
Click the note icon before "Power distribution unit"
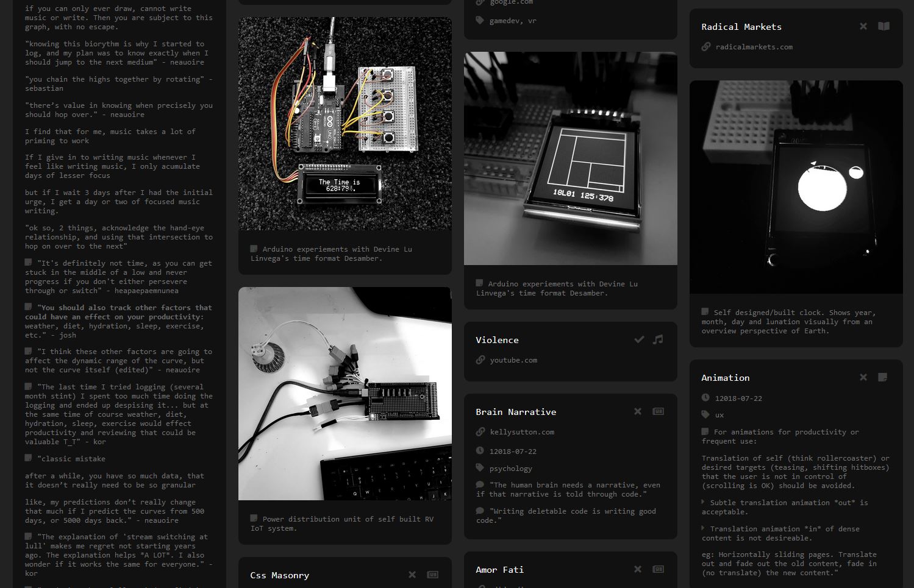254,518
